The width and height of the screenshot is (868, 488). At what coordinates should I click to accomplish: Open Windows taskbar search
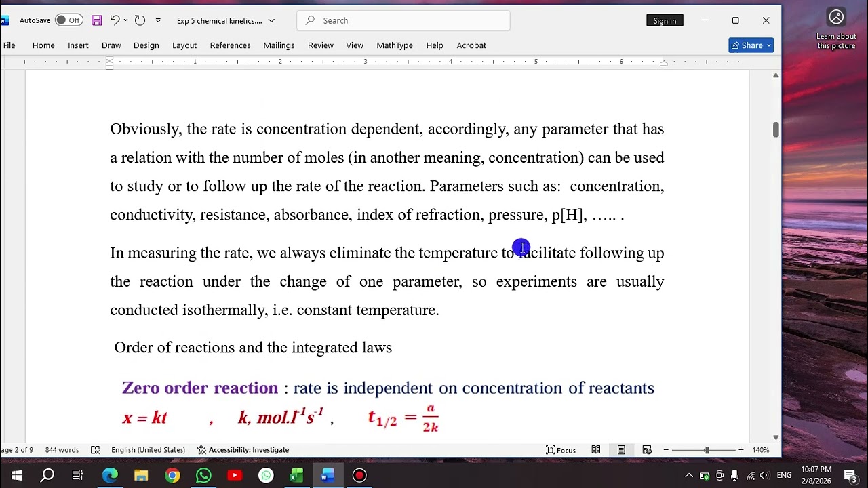point(47,476)
